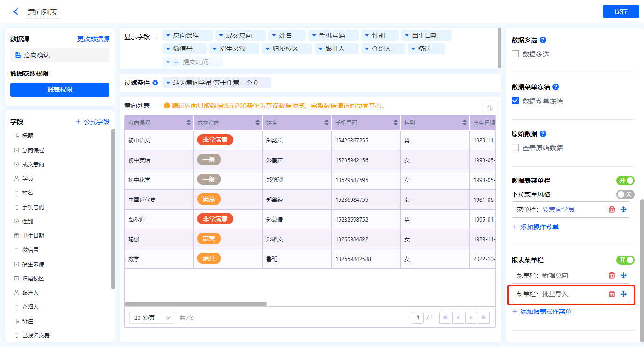This screenshot has width=644, height=347.
Task: Click the 保存 button
Action: (x=621, y=11)
